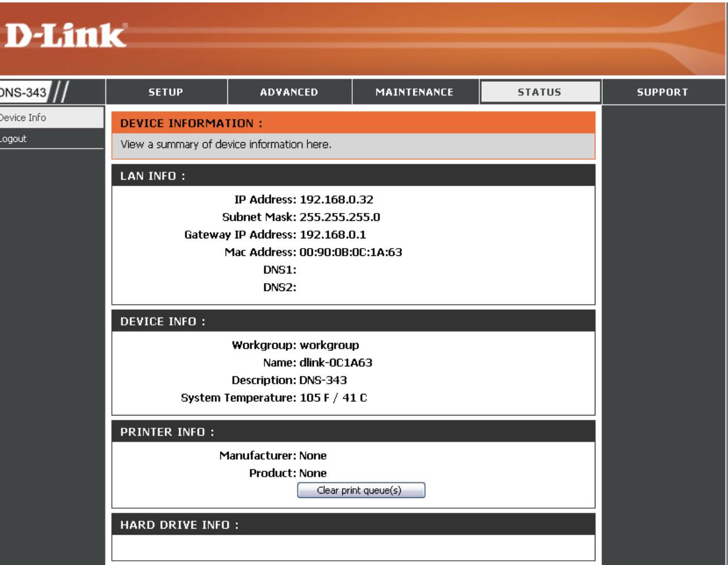Image resolution: width=728 pixels, height=565 pixels.
Task: Click the HARD DRIVE INFO section header
Action: click(353, 524)
